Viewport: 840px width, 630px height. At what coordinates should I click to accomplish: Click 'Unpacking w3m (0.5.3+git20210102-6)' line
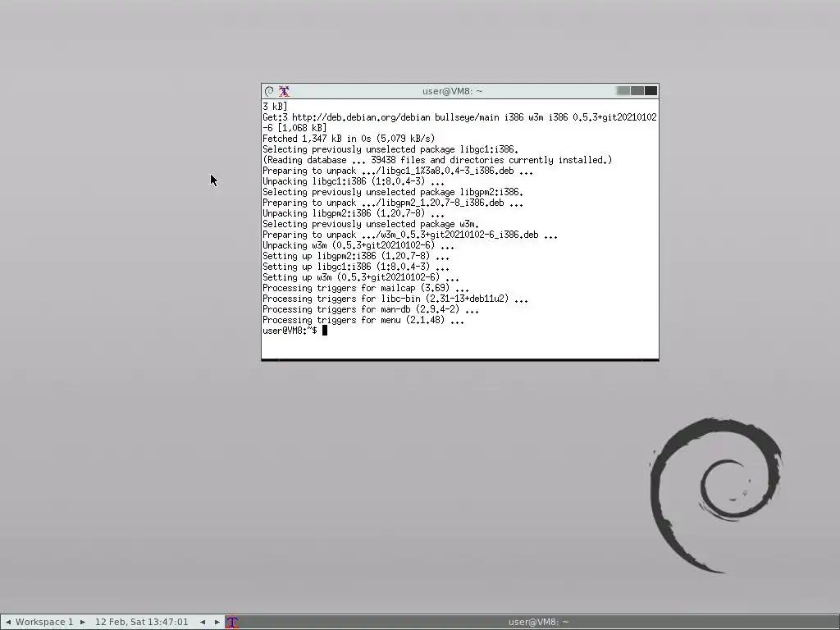358,246
